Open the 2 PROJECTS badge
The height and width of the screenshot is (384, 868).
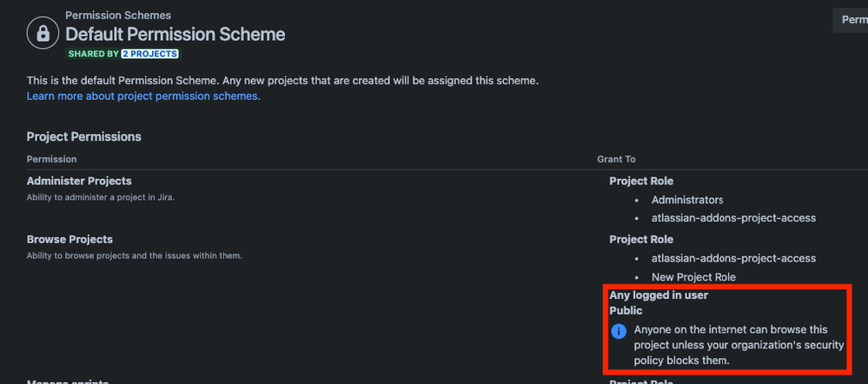point(150,54)
